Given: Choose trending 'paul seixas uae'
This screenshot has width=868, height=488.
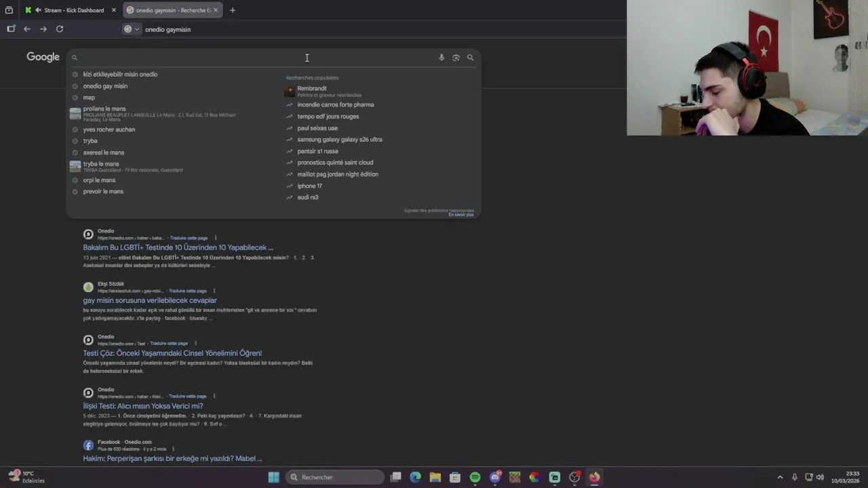Looking at the screenshot, I should coord(317,128).
